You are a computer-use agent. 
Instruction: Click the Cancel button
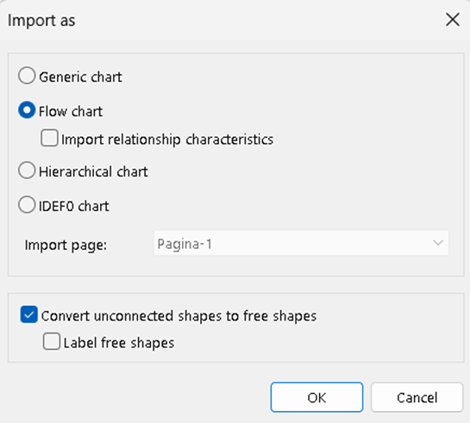tap(417, 397)
